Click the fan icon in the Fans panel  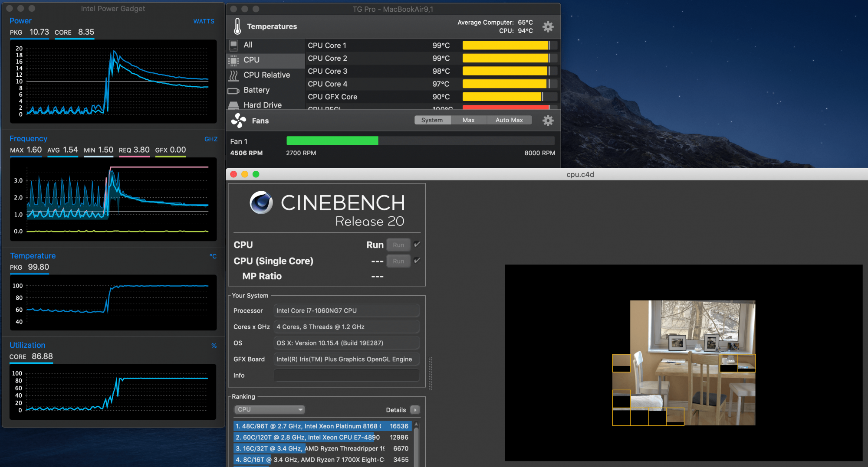[239, 121]
